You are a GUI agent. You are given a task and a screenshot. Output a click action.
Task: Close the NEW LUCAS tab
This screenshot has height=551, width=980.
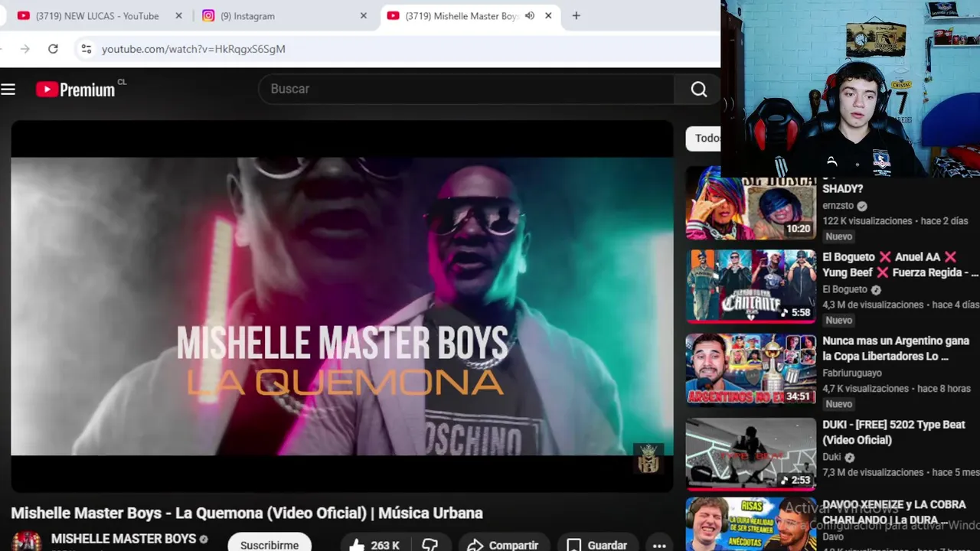click(178, 15)
